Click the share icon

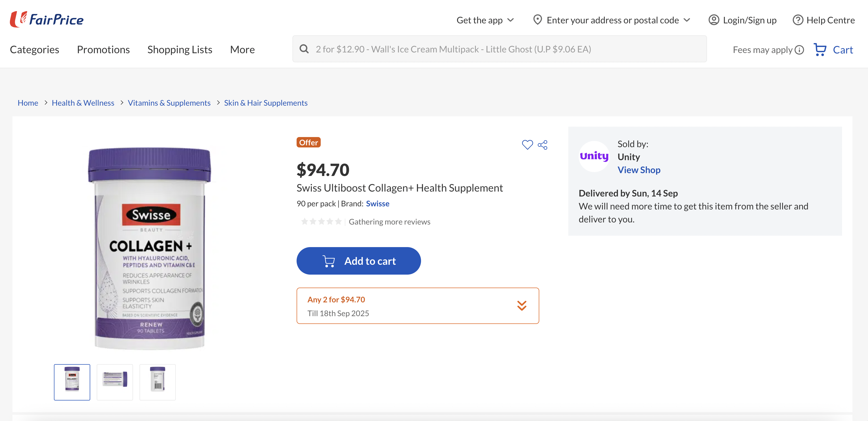click(x=542, y=145)
